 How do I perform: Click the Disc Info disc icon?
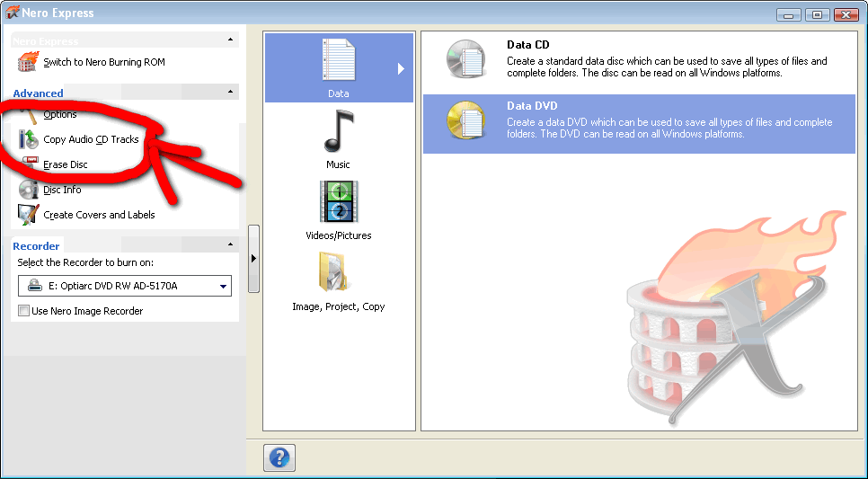coord(29,190)
